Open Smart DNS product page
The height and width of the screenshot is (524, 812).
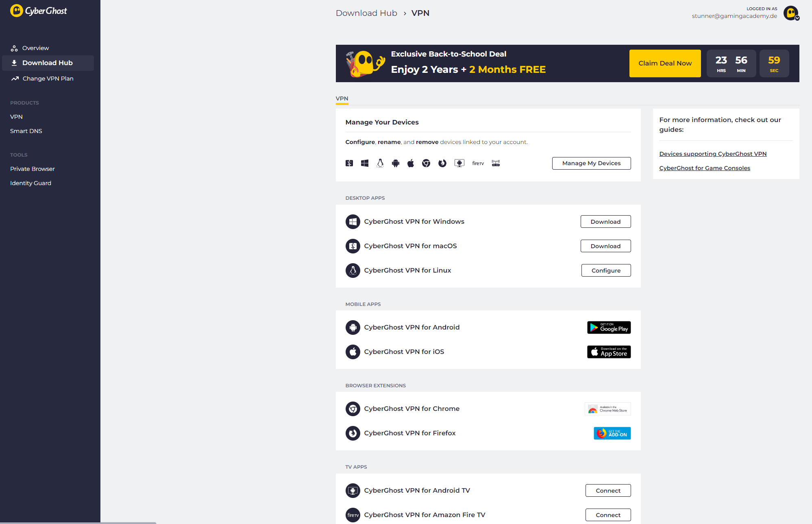26,131
